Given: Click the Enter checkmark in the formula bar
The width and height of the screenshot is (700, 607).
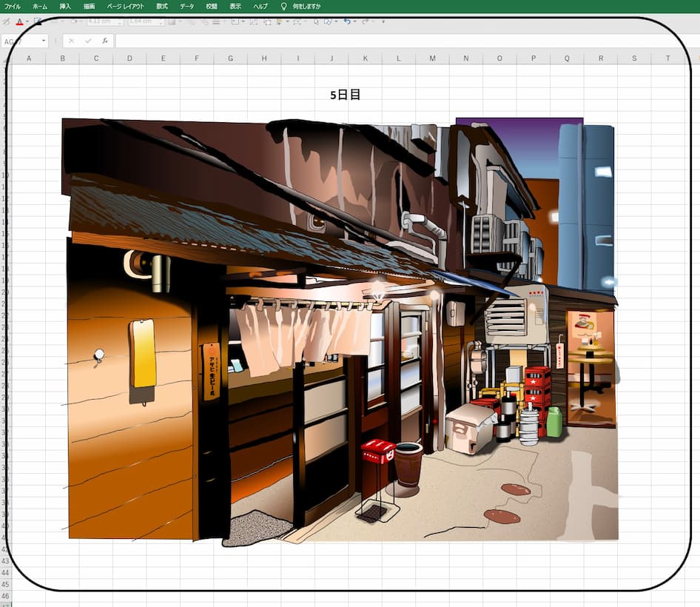Looking at the screenshot, I should click(x=87, y=41).
